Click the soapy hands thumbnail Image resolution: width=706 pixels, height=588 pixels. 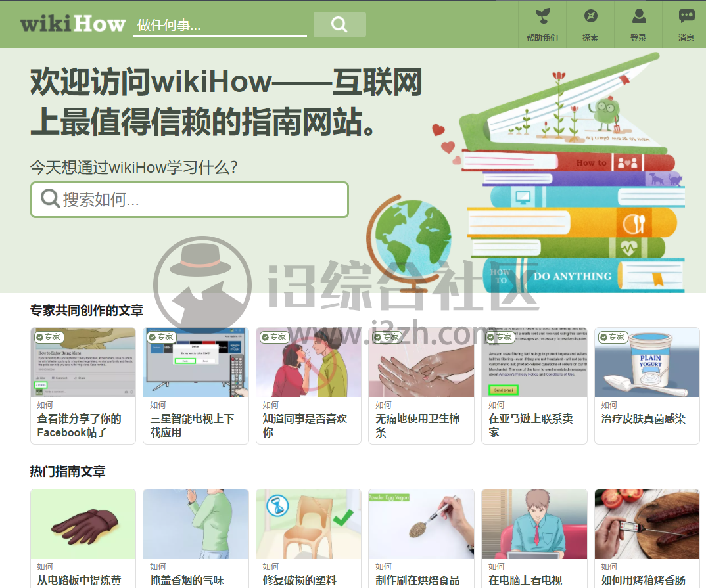(421, 363)
